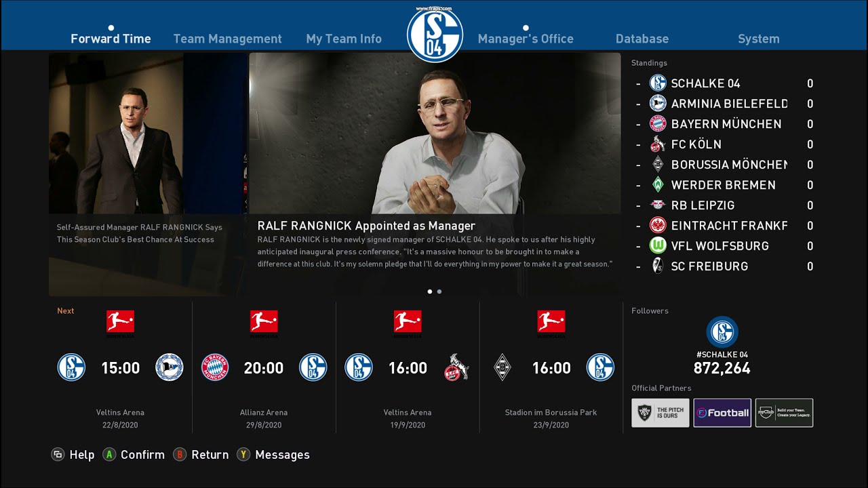This screenshot has width=868, height=488.
Task: Click the Köln crest in the 19/9/2020 fixture
Action: tap(457, 367)
